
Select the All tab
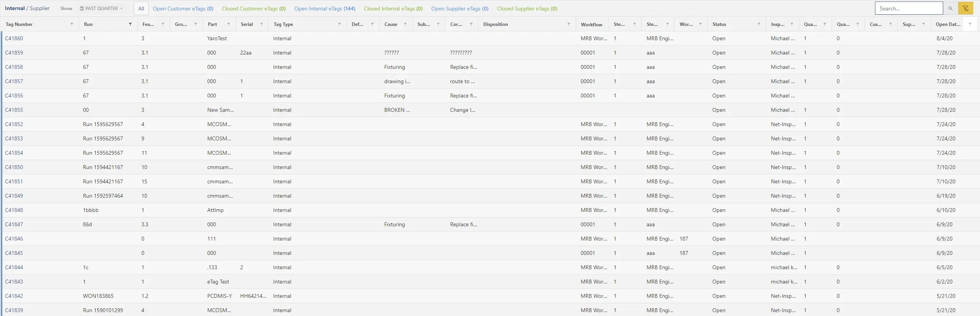(x=141, y=9)
